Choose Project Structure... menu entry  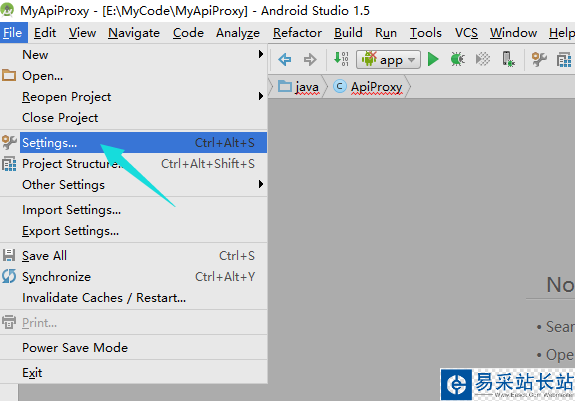[133, 163]
